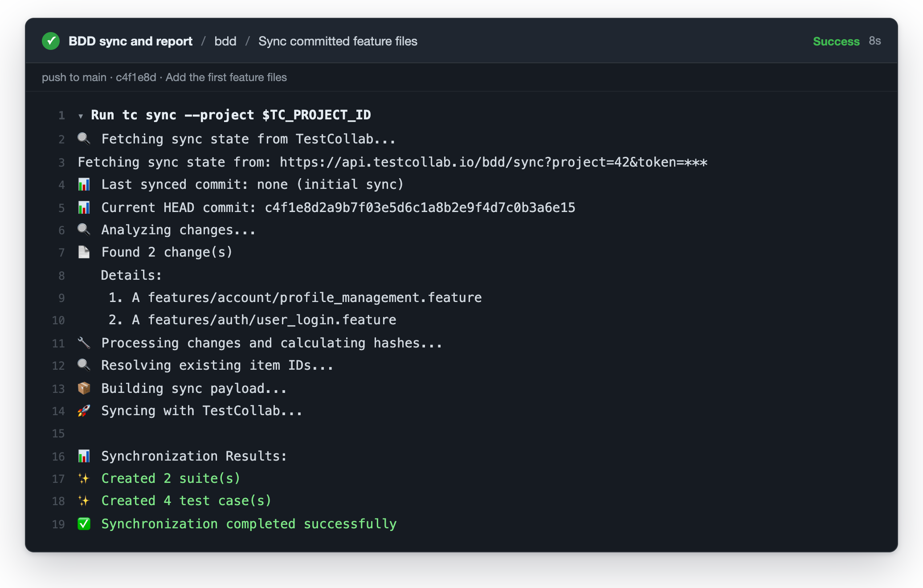Click the 'Syncing with TestCollab...' line
This screenshot has width=923, height=588.
tap(202, 411)
